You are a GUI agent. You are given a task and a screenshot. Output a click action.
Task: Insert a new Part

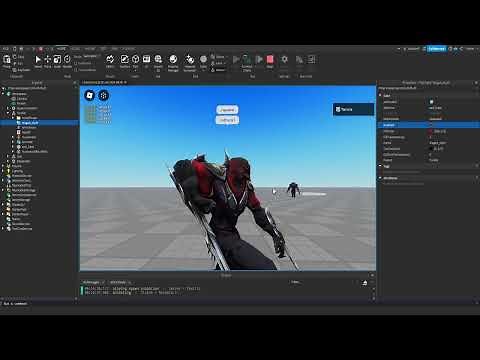point(135,59)
